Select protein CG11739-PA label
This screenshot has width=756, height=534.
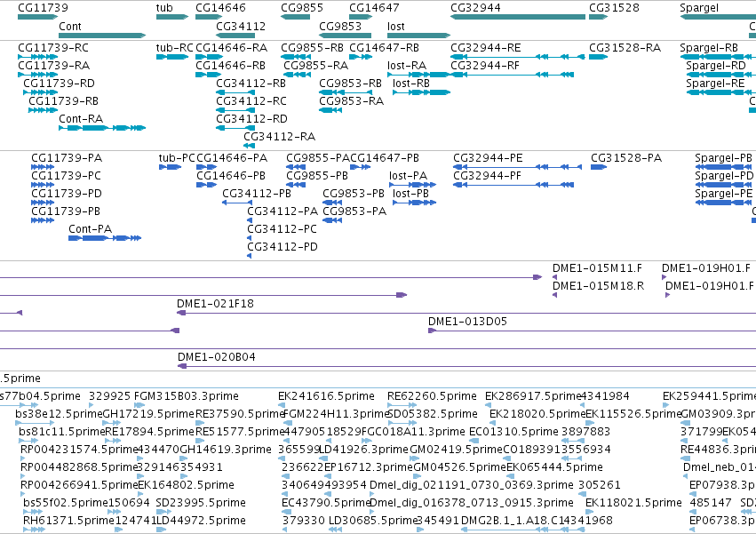67,158
